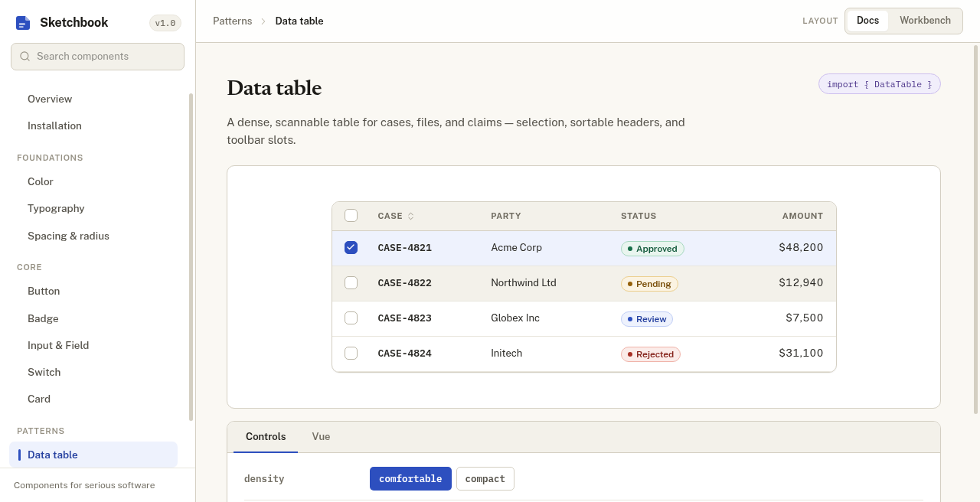Copy the import { DataTable } snippet

pyautogui.click(x=880, y=84)
